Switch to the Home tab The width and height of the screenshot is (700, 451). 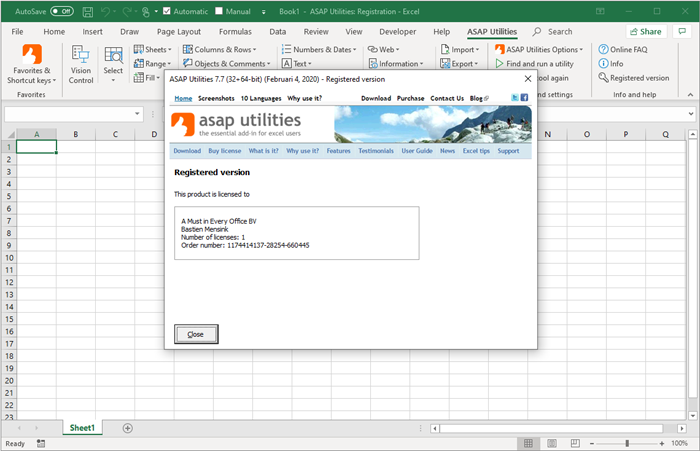pos(54,32)
